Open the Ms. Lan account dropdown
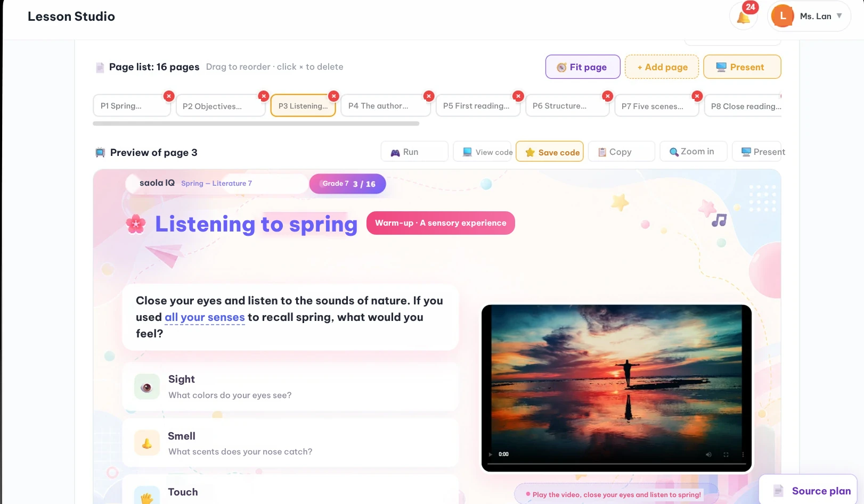This screenshot has height=504, width=864. [809, 16]
